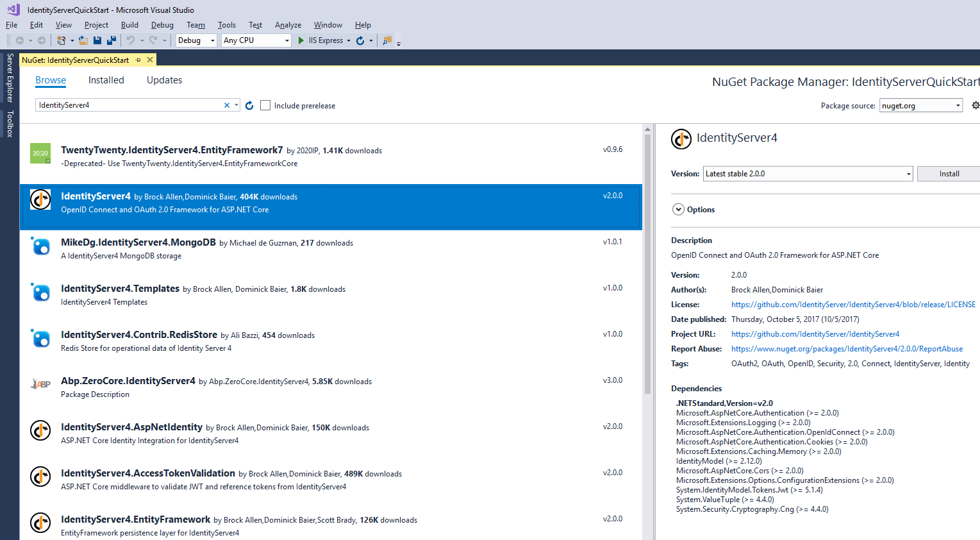The height and width of the screenshot is (540, 980).
Task: Open the License URL link
Action: 853,305
